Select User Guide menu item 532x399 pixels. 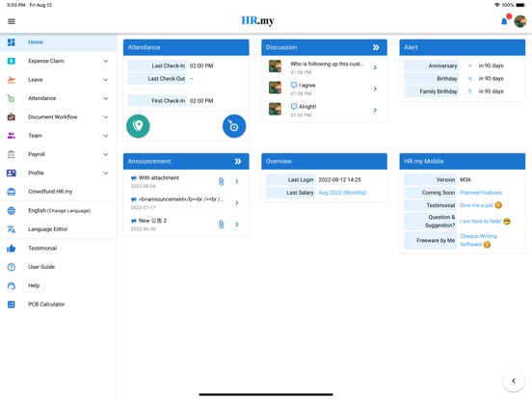59,267
